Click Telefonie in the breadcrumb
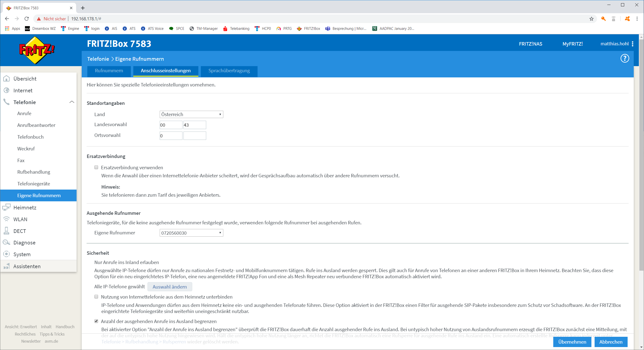The height and width of the screenshot is (350, 644). (x=98, y=59)
